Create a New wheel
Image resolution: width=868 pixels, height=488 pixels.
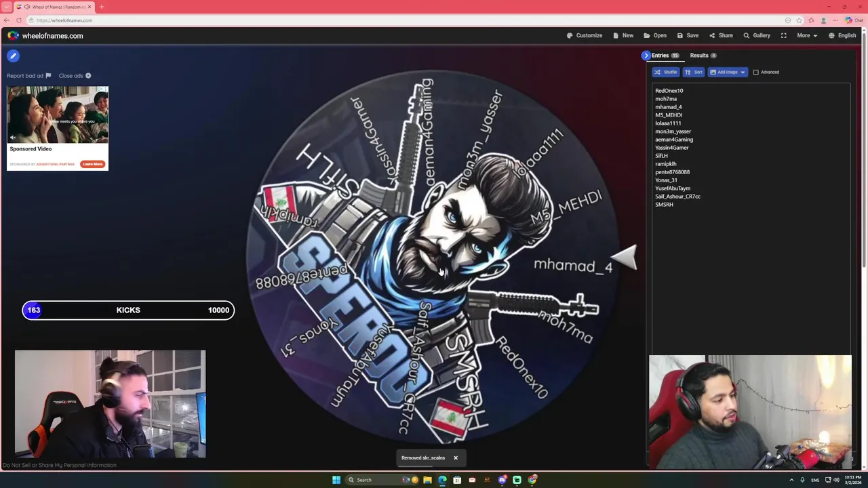pyautogui.click(x=623, y=35)
